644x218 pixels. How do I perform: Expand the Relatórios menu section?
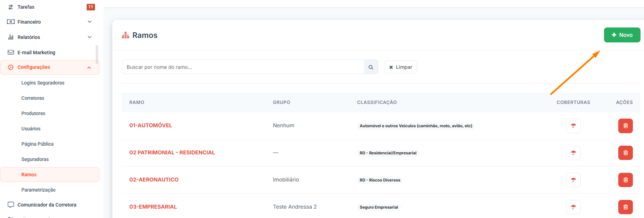[x=89, y=37]
